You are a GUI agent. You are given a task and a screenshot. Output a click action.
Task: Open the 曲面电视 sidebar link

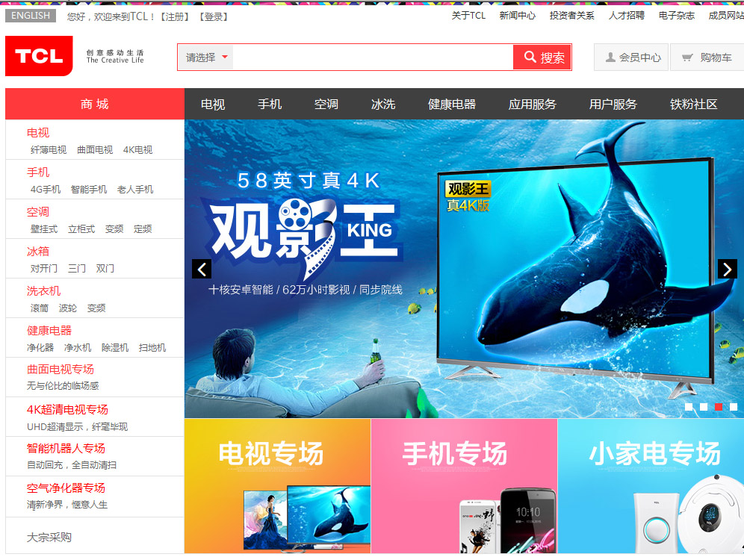click(95, 150)
